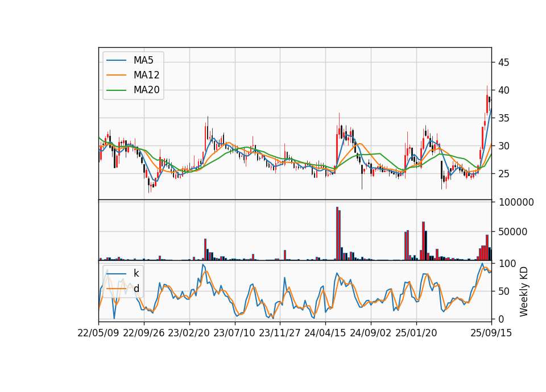The image size is (546, 392).
Task: Click the volume axis label 100000
Action: pos(516,202)
